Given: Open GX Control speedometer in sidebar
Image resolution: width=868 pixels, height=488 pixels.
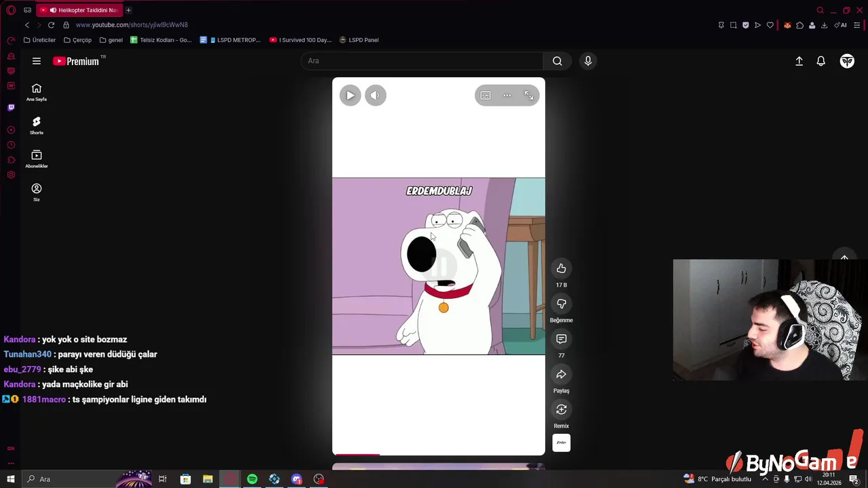Looking at the screenshot, I should pos(11,41).
